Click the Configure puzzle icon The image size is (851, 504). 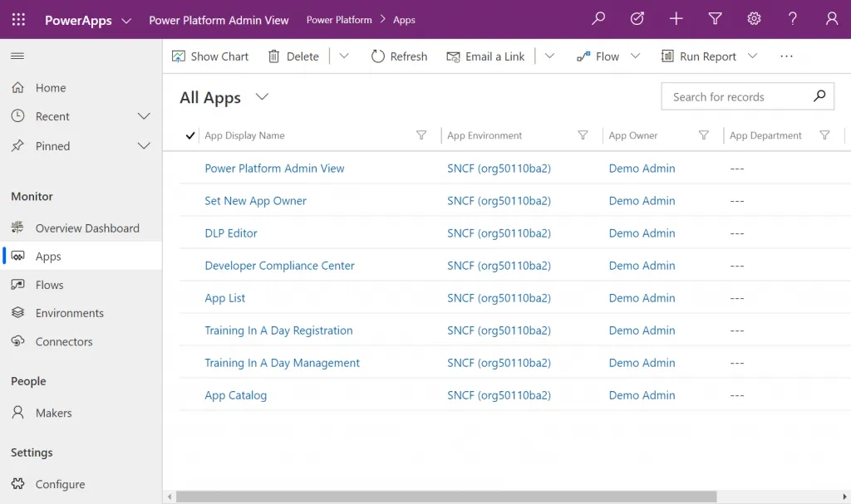(x=18, y=483)
